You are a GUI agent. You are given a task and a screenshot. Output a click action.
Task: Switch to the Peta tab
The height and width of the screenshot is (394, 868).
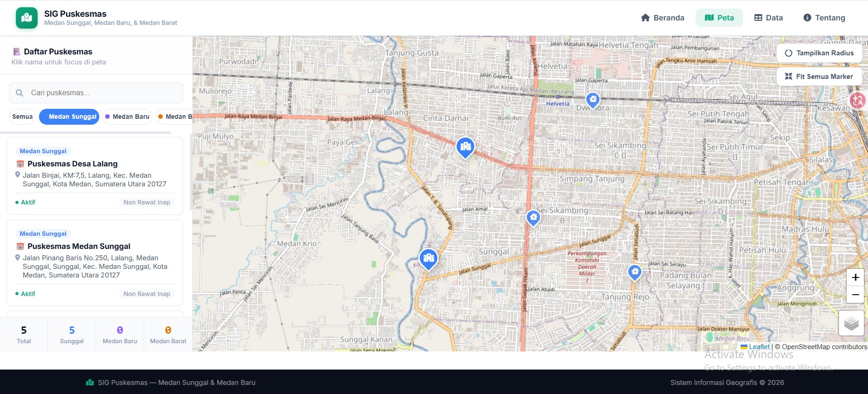point(719,18)
